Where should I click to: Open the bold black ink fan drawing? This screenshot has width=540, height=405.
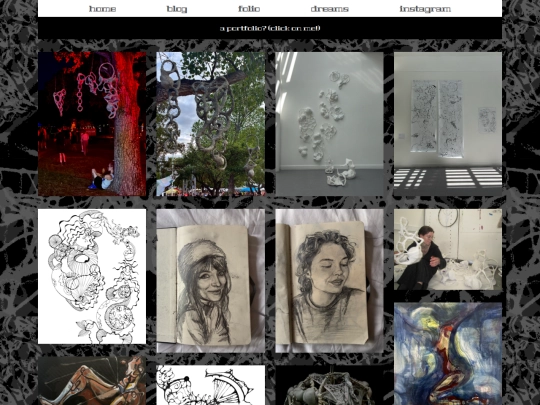(x=211, y=385)
